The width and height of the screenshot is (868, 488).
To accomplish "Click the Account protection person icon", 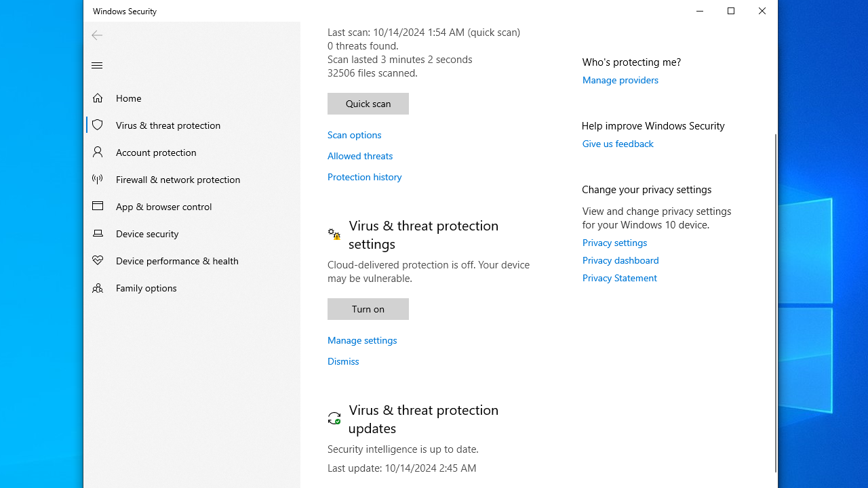I will point(98,152).
